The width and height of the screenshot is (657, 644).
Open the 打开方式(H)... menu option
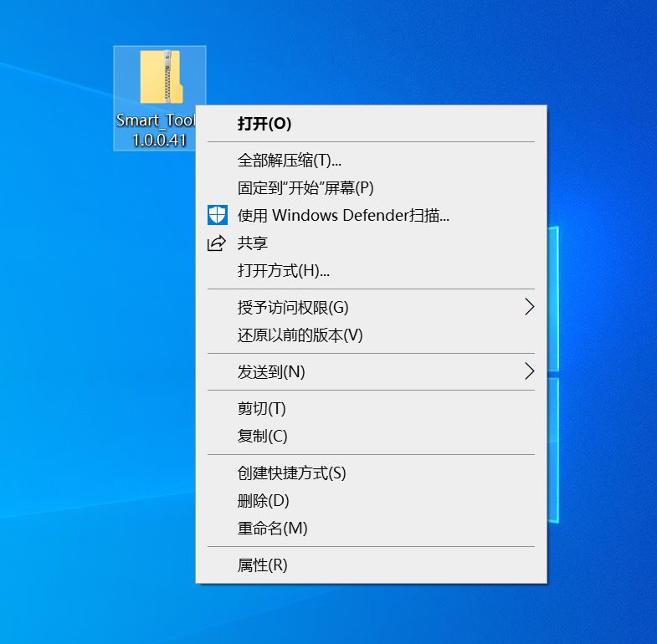point(284,271)
